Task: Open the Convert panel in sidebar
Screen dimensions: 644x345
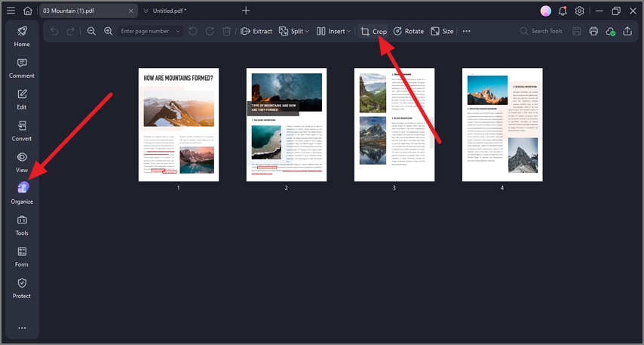Action: click(22, 131)
